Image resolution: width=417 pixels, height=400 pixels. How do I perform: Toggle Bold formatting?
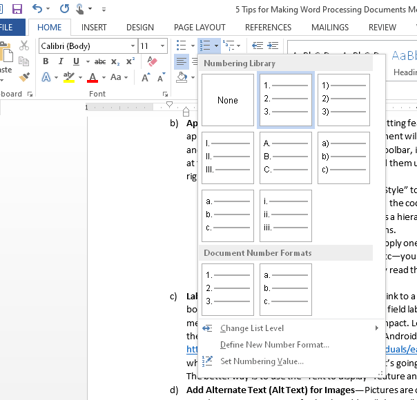(x=46, y=61)
